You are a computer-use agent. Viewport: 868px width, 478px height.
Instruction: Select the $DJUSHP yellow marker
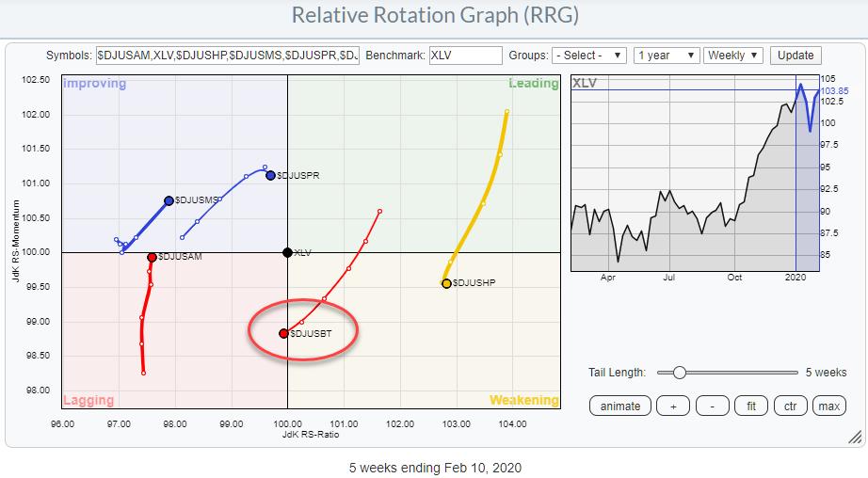click(x=446, y=283)
